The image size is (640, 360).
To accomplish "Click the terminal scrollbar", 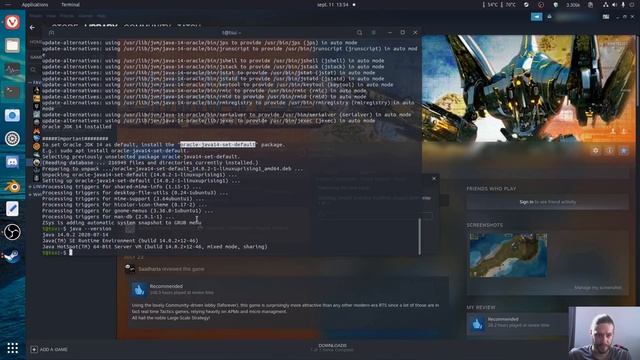I will pos(419,237).
